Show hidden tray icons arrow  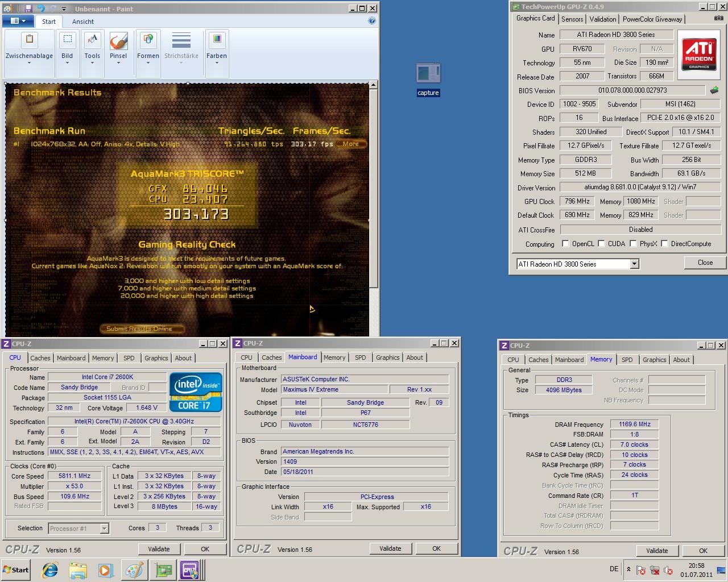point(628,569)
